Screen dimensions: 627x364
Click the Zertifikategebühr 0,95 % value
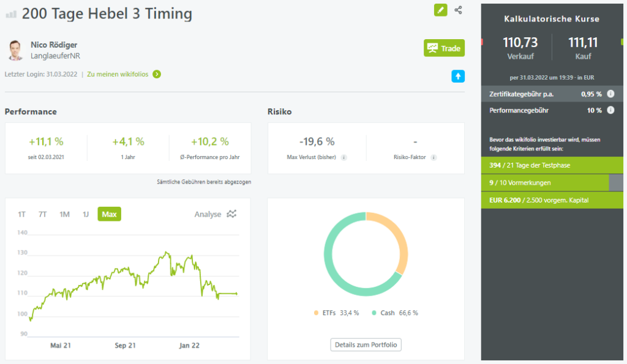pos(591,94)
